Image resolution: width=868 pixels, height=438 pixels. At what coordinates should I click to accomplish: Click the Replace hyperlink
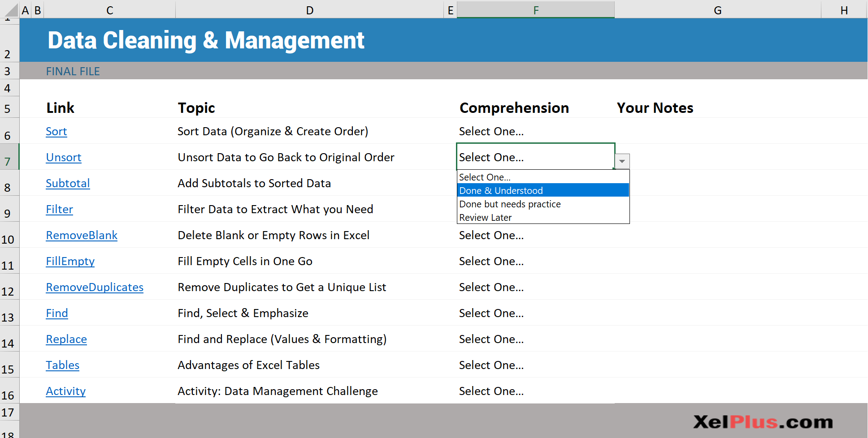tap(66, 339)
